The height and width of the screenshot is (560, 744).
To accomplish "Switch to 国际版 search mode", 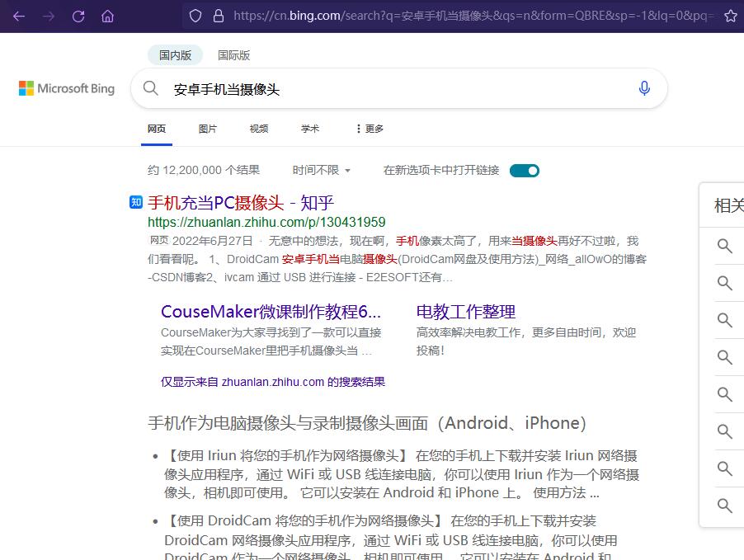I will [x=234, y=55].
